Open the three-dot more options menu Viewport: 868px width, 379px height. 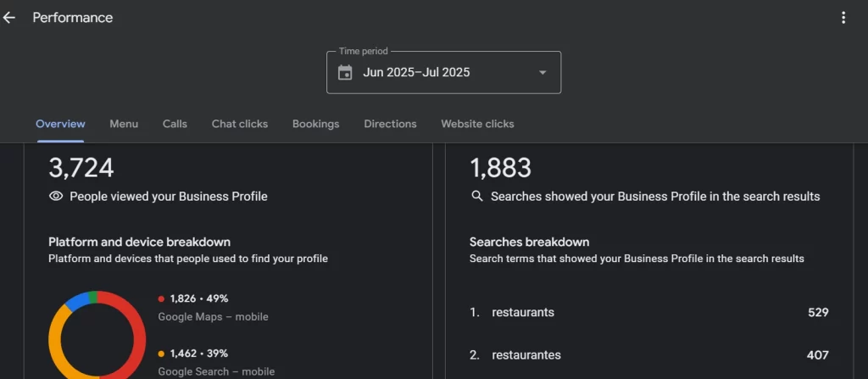pyautogui.click(x=843, y=18)
